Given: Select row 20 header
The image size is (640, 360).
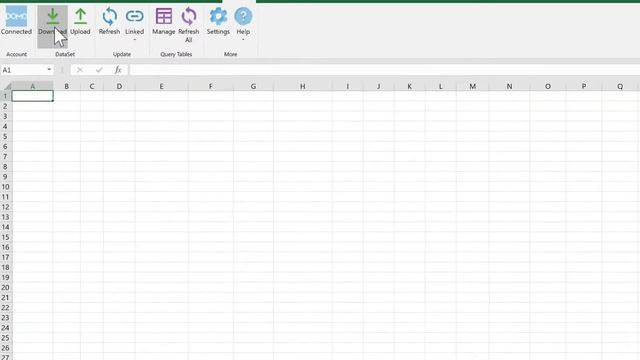Looking at the screenshot, I should coord(6,287).
